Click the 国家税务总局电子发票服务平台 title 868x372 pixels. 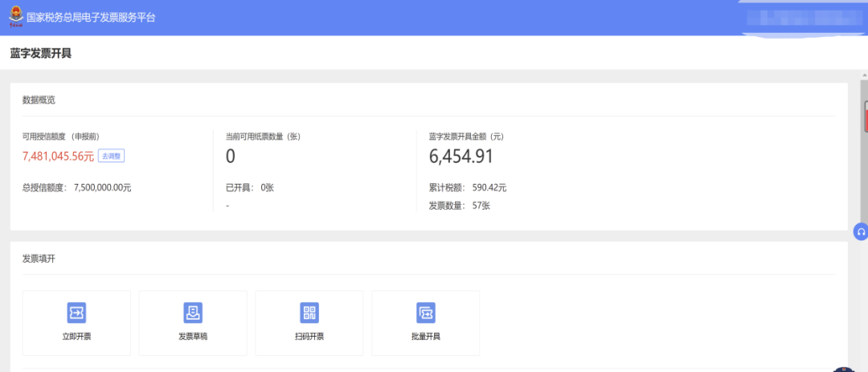[91, 17]
